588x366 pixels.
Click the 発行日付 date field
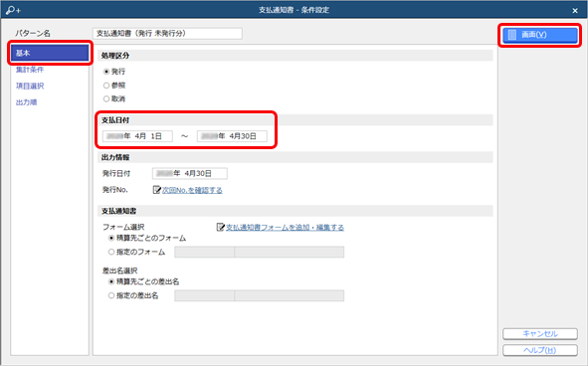point(190,174)
